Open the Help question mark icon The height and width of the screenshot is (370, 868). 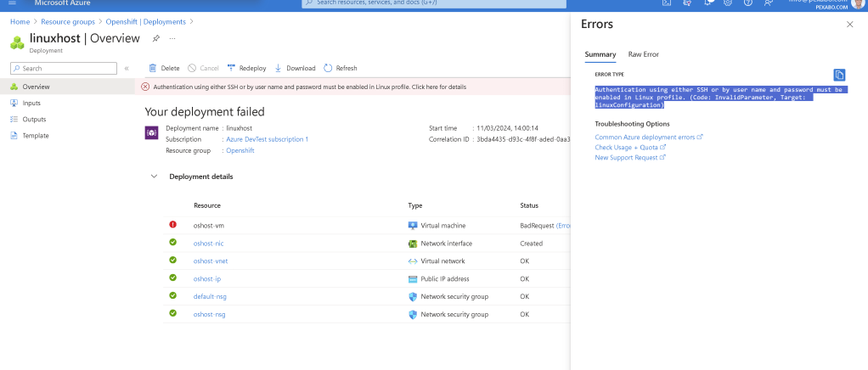(x=748, y=3)
